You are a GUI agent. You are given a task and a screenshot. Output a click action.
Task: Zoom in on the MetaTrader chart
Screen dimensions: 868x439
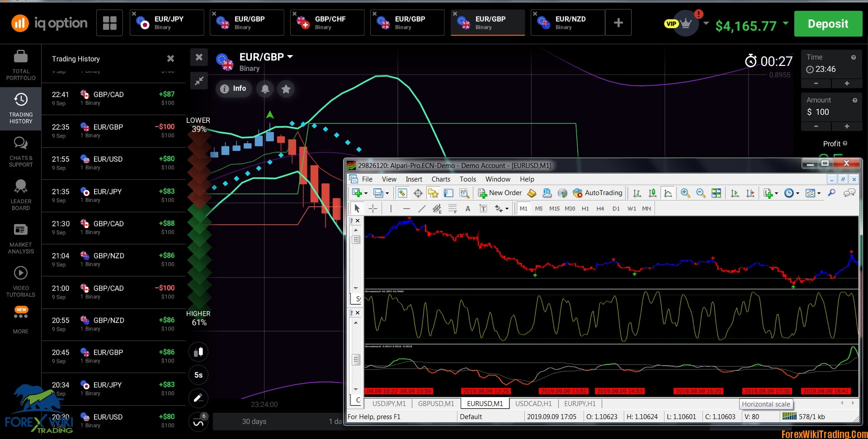click(x=685, y=193)
